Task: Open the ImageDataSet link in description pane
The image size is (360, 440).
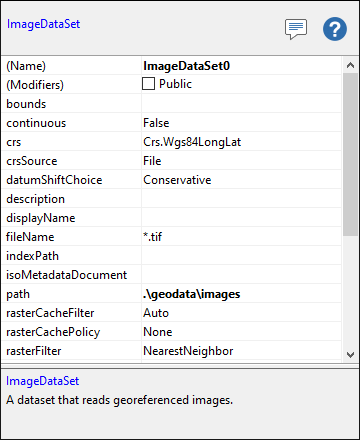Action: click(42, 381)
